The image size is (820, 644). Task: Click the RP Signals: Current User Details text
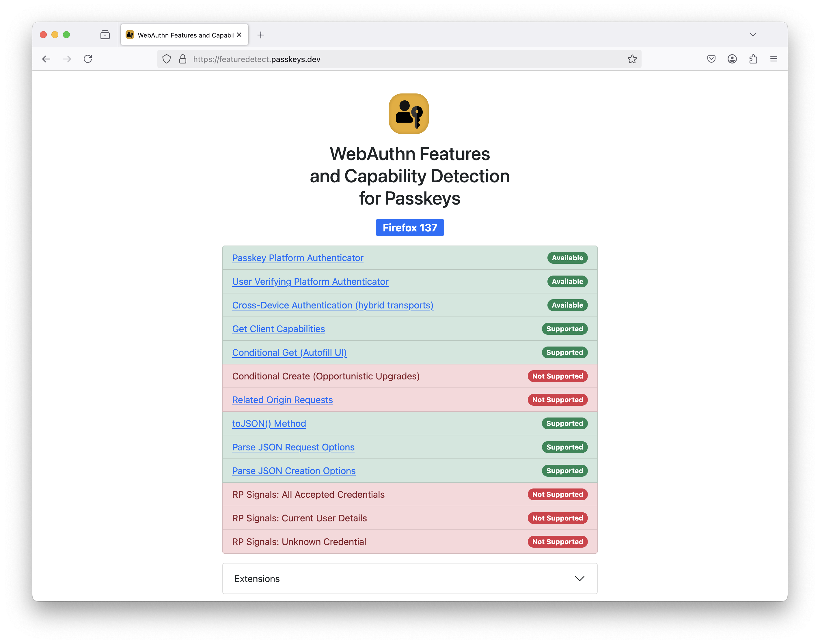(x=299, y=518)
